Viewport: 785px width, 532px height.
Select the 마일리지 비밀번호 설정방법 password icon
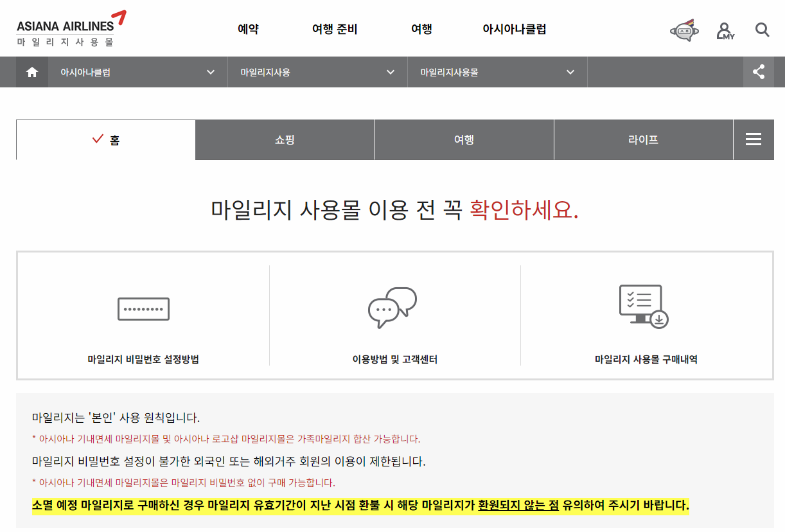(x=143, y=308)
